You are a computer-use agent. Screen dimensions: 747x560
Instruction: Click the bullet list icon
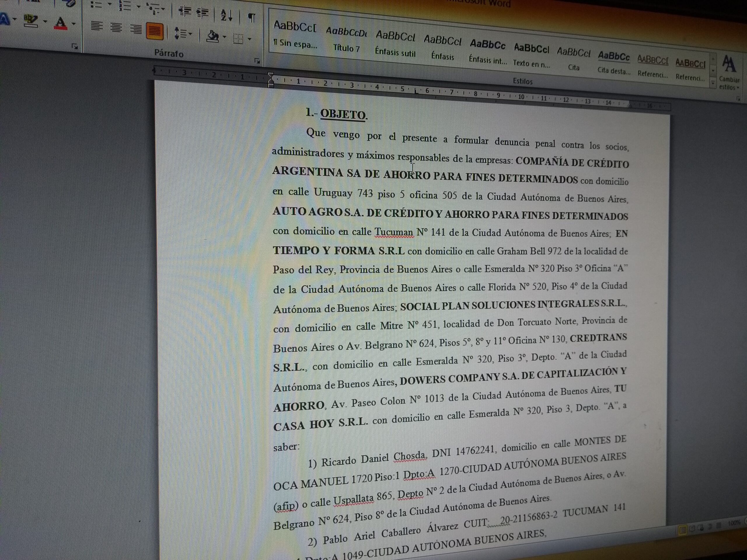click(x=96, y=5)
